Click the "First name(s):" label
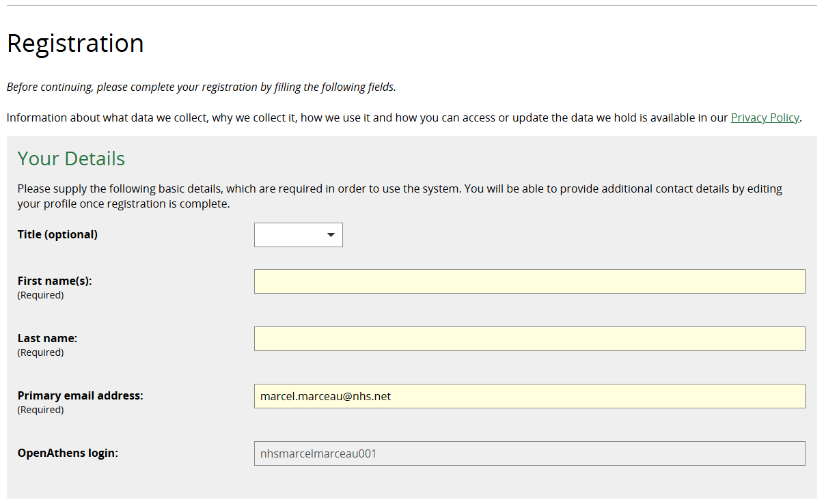 coord(55,281)
